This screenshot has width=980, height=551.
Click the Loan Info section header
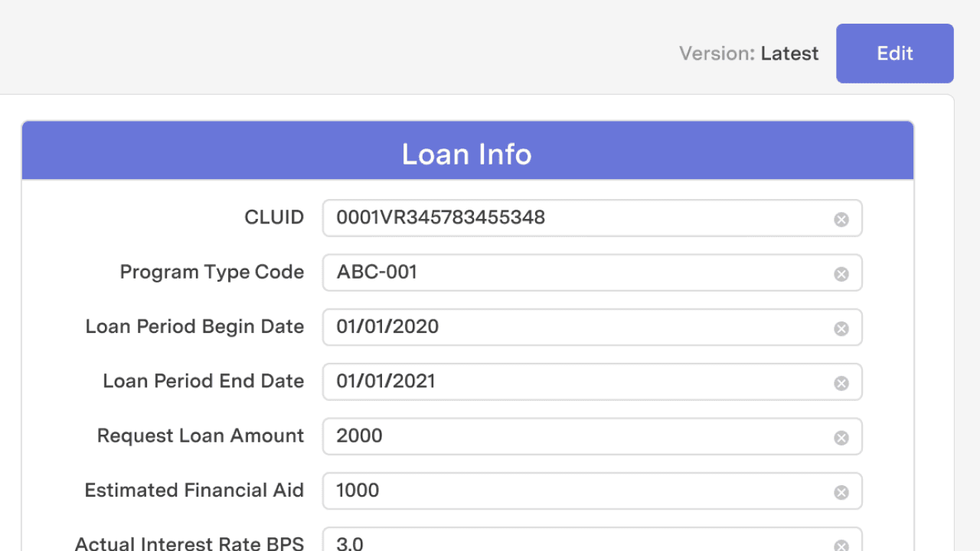click(467, 151)
